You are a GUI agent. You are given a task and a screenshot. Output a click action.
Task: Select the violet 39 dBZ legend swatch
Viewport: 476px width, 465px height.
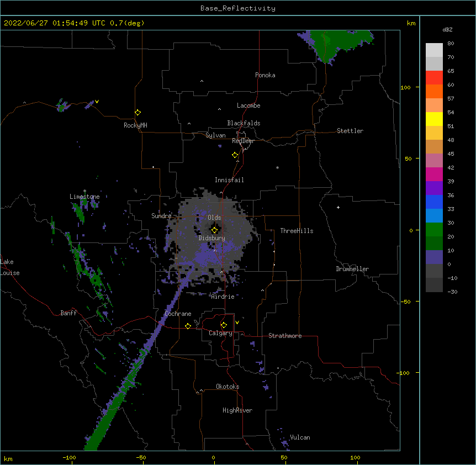(434, 188)
